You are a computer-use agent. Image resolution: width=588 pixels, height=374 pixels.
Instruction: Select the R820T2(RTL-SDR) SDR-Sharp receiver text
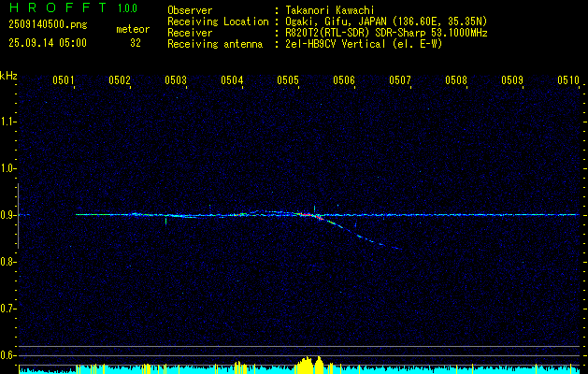click(x=387, y=33)
